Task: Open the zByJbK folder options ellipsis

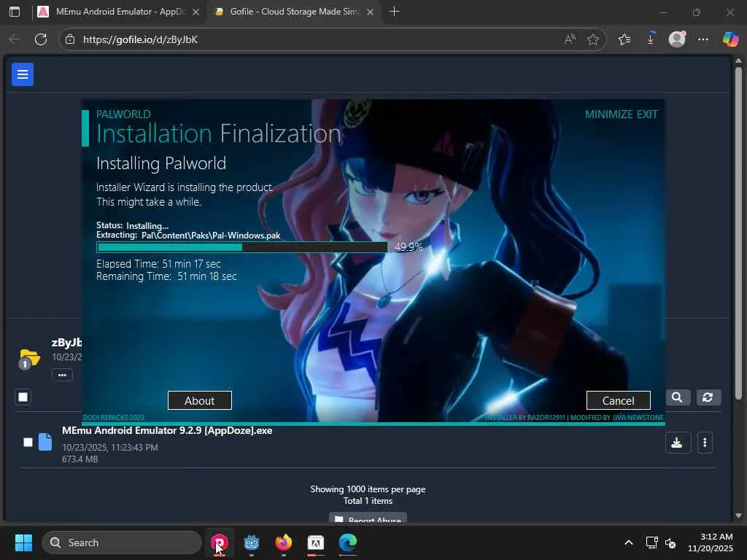Action: pos(62,376)
